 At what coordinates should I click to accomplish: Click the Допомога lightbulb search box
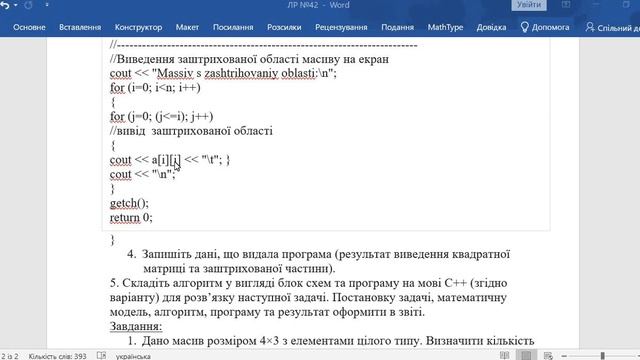click(x=545, y=27)
